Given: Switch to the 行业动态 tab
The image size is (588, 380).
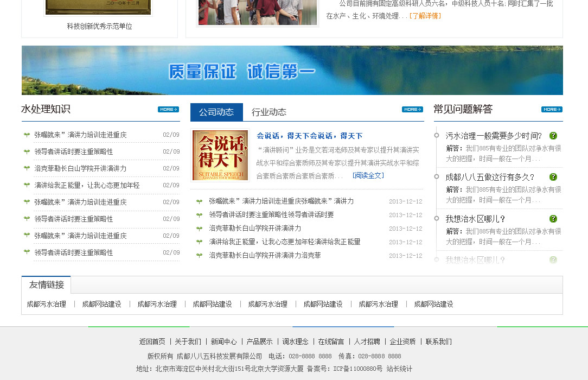Looking at the screenshot, I should point(269,112).
